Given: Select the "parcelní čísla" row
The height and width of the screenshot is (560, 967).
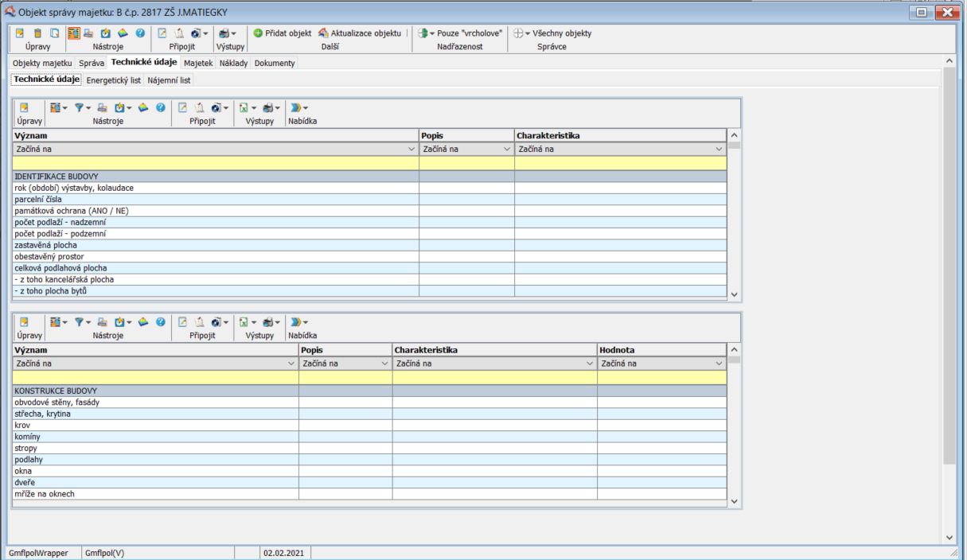Looking at the screenshot, I should [x=215, y=200].
